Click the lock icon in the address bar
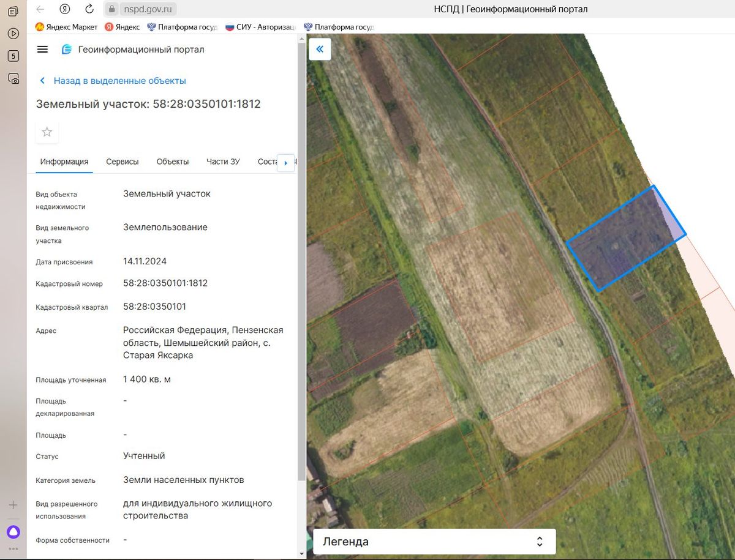Viewport: 735px width, 560px height. [x=111, y=9]
